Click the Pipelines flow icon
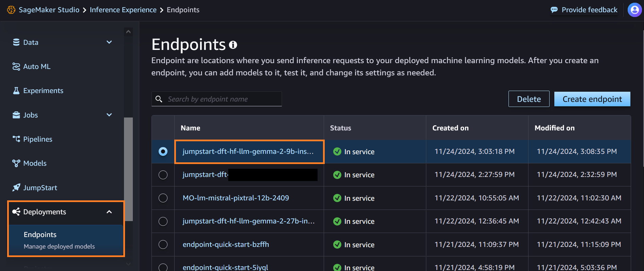This screenshot has width=644, height=271. (x=16, y=139)
